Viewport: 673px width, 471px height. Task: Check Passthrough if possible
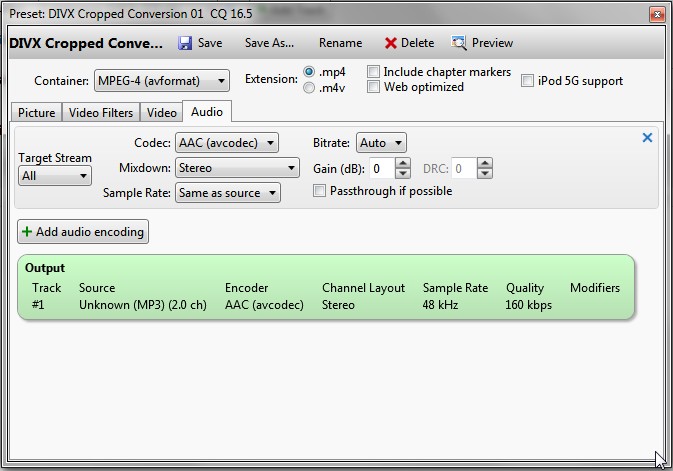pyautogui.click(x=319, y=191)
